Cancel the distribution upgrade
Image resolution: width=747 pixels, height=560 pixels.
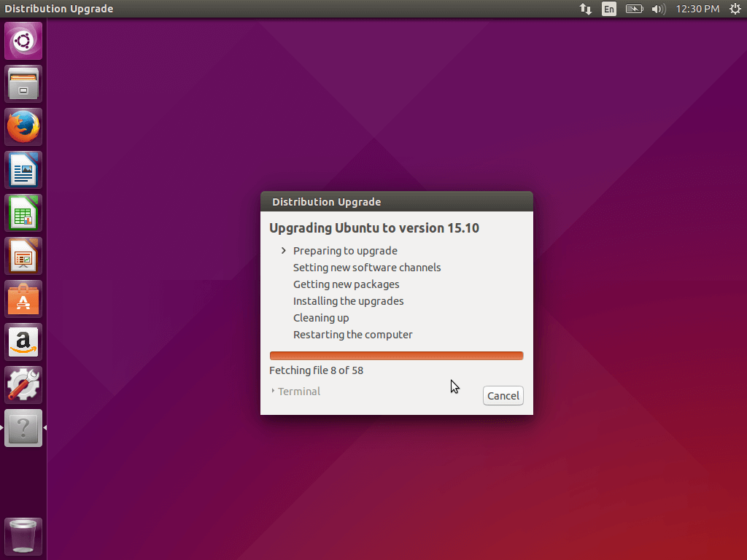[503, 396]
